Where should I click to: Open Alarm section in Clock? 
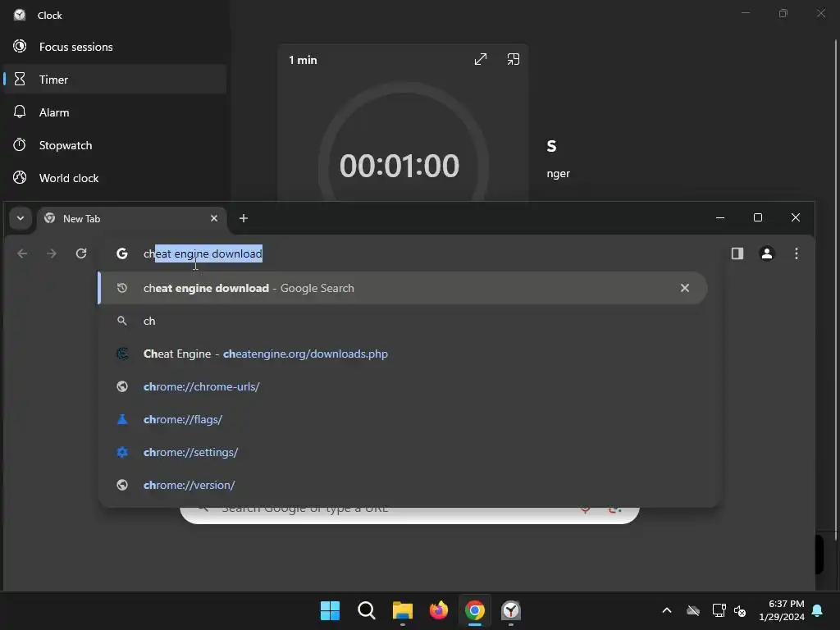point(115,112)
